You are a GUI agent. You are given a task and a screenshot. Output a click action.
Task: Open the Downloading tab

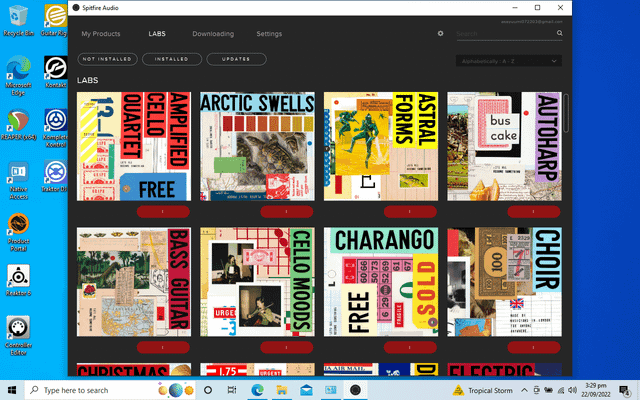213,34
